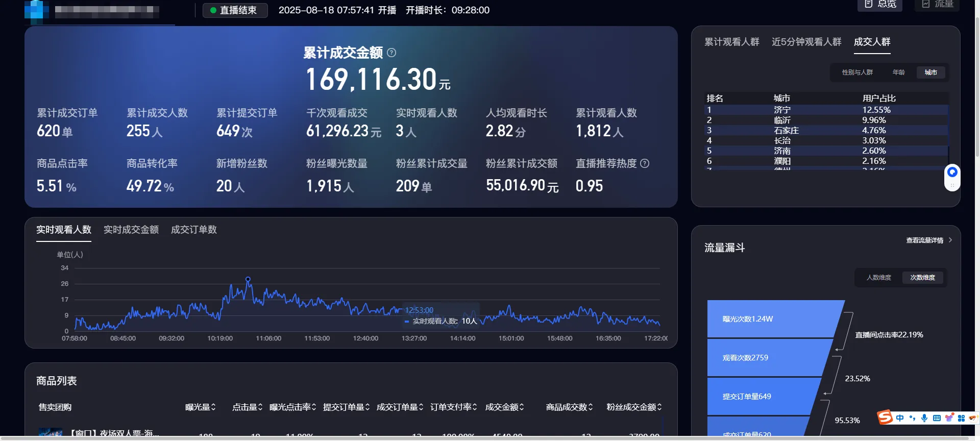This screenshot has width=980, height=441.
Task: Select the 成交人群 tab
Action: coord(872,42)
